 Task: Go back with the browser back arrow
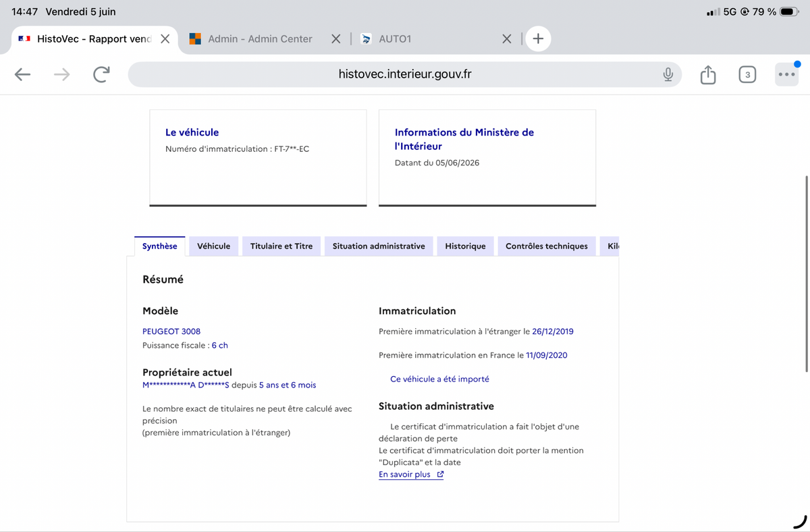[x=23, y=74]
